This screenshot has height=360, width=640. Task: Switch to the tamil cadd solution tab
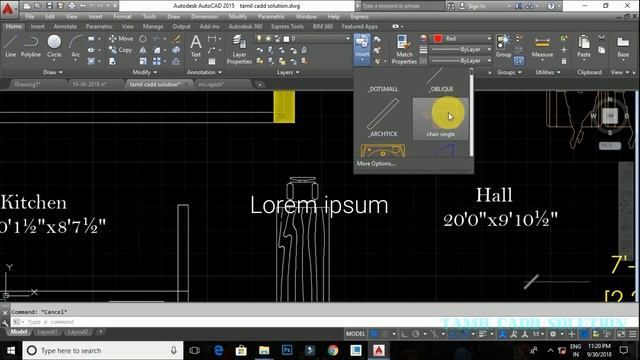155,84
